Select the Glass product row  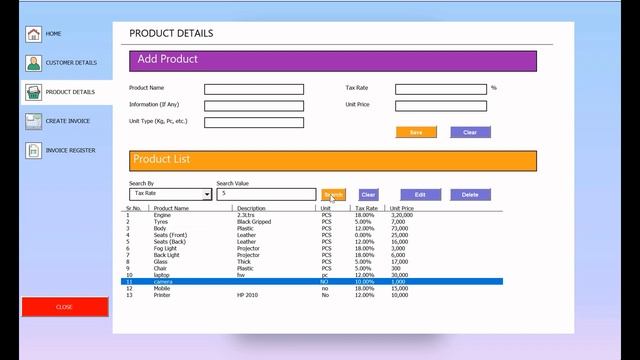tap(312, 262)
